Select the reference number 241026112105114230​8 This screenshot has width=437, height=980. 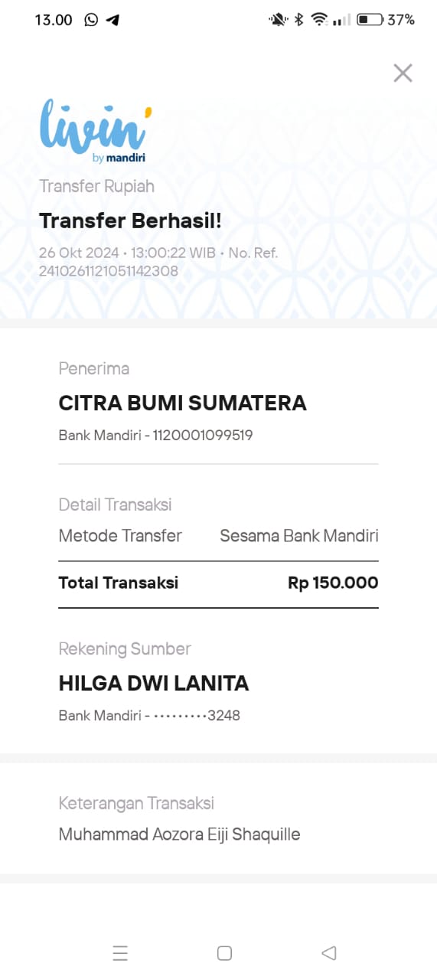tap(109, 270)
